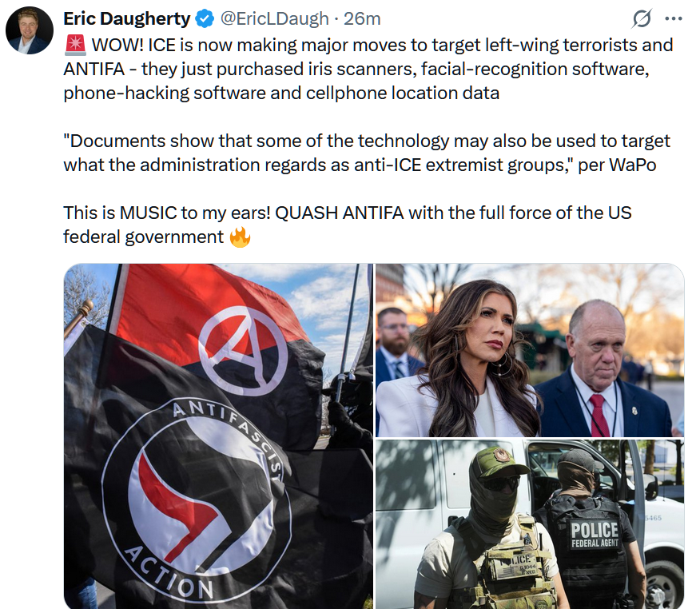
Task: Click the POLICE FEDERAL AGENT vest label
Action: (595, 535)
